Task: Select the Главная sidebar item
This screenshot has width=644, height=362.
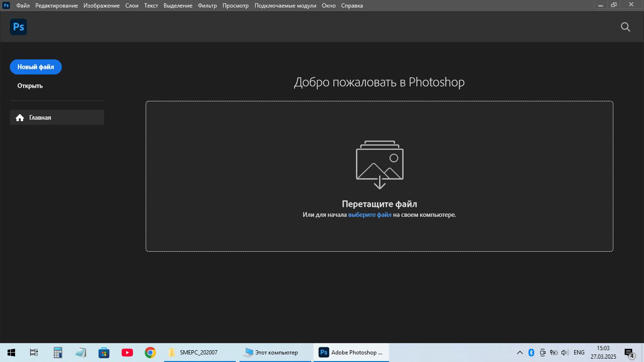Action: [57, 117]
